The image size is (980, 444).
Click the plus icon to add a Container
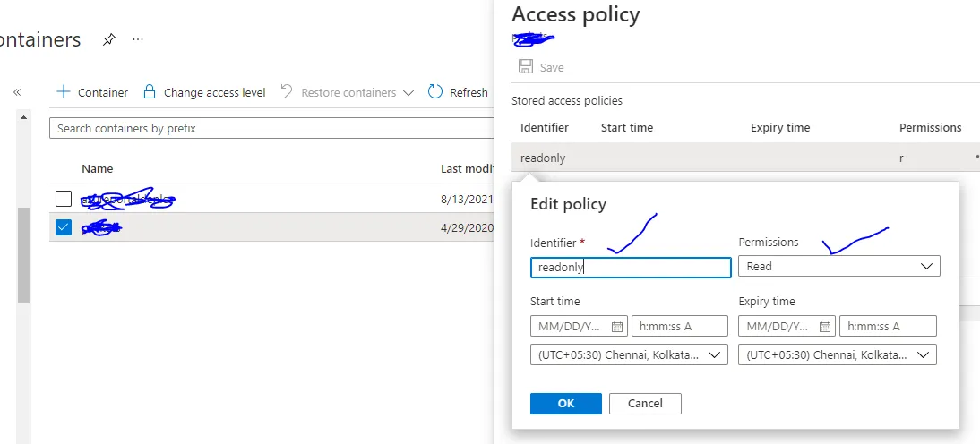pyautogui.click(x=64, y=92)
